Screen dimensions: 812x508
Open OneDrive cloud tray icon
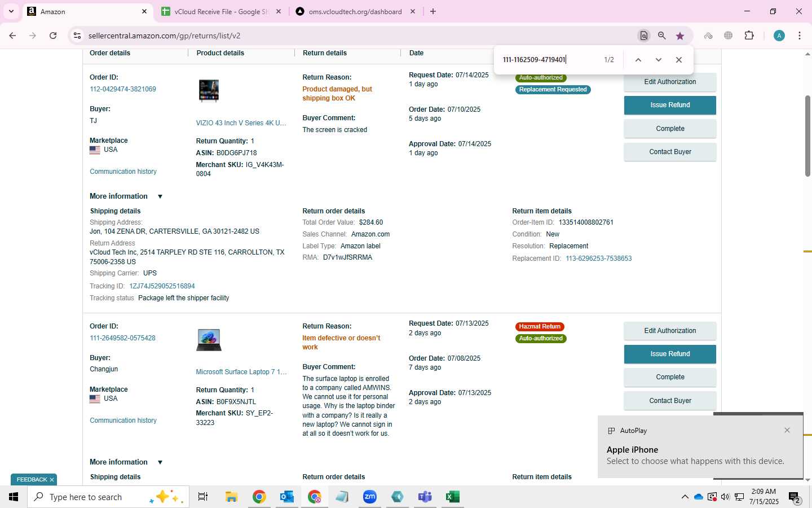click(x=699, y=497)
